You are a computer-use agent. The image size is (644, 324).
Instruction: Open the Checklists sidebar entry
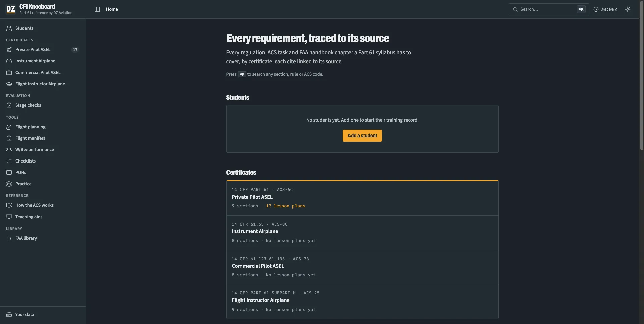pyautogui.click(x=43, y=161)
